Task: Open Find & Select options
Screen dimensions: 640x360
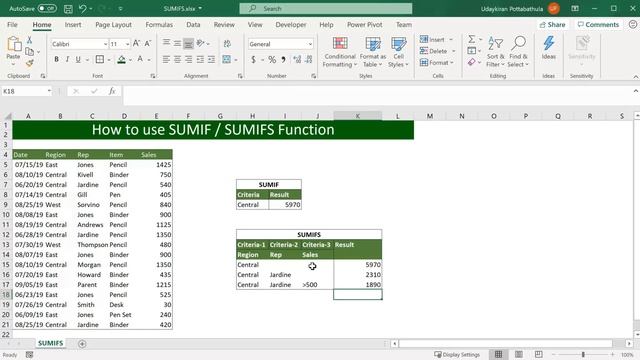Action: [x=518, y=52]
